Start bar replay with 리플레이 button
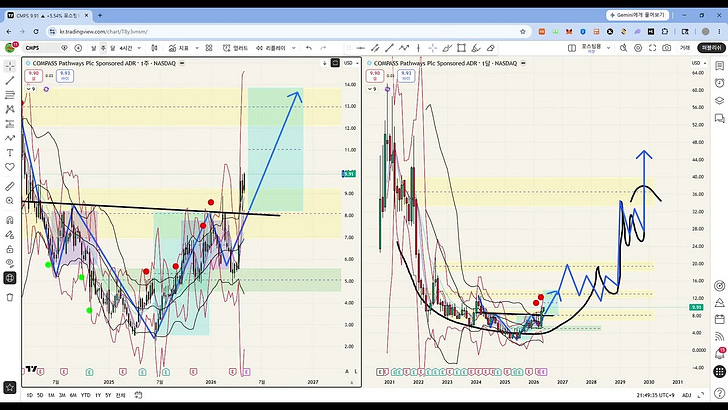This screenshot has height=410, width=728. [271, 48]
